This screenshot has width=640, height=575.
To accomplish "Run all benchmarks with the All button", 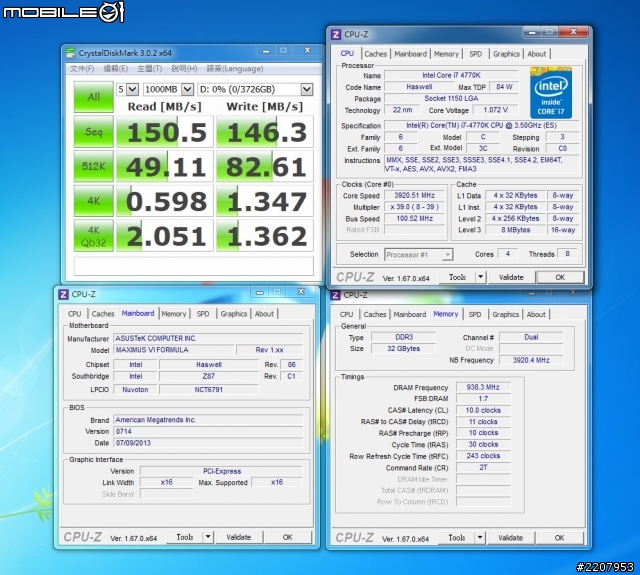I will 93,97.
